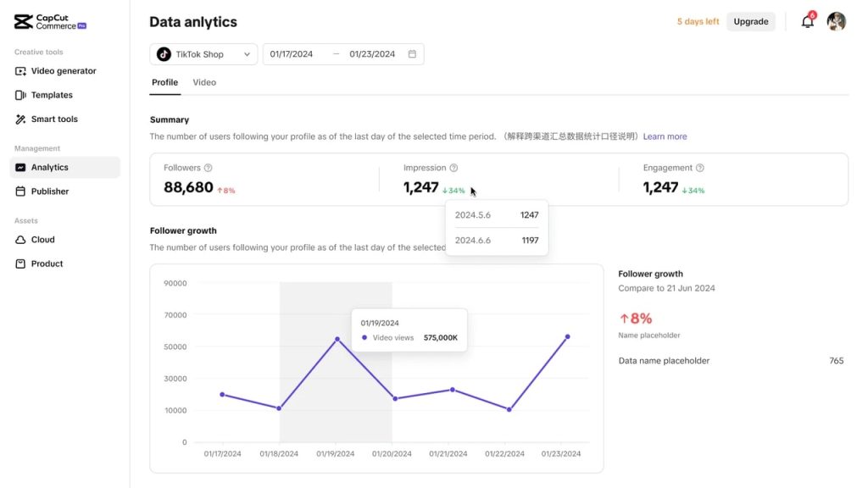Viewport: 868px width, 488px height.
Task: Click the start date 01/17/2024 field
Action: point(292,54)
